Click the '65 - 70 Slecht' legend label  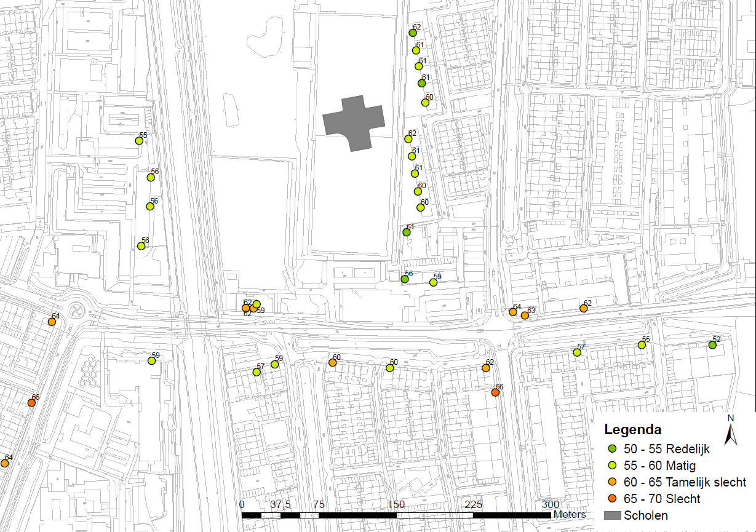(662, 499)
